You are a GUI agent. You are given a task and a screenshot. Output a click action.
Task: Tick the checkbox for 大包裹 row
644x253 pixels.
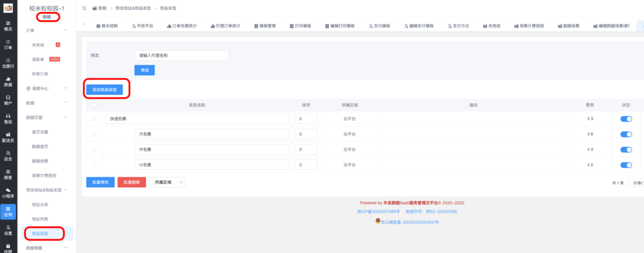[x=94, y=134]
